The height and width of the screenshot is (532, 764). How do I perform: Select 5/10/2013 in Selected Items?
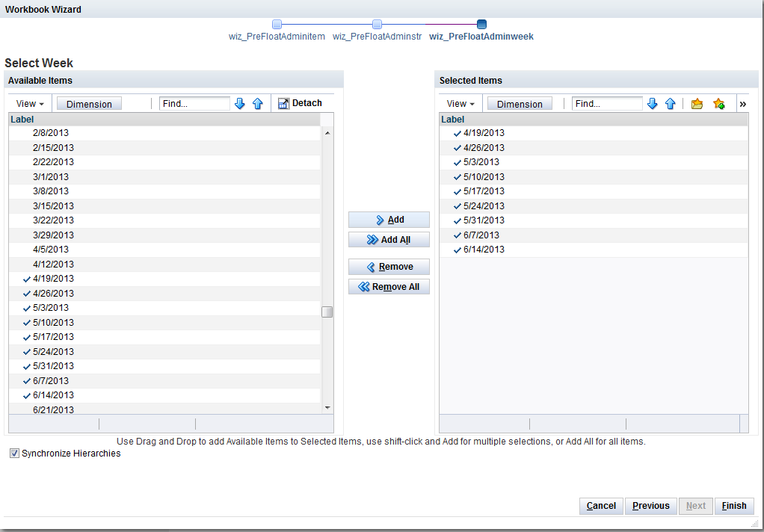point(594,177)
